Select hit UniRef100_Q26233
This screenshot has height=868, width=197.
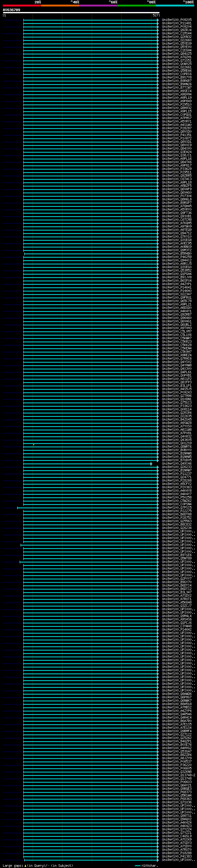click(x=176, y=467)
